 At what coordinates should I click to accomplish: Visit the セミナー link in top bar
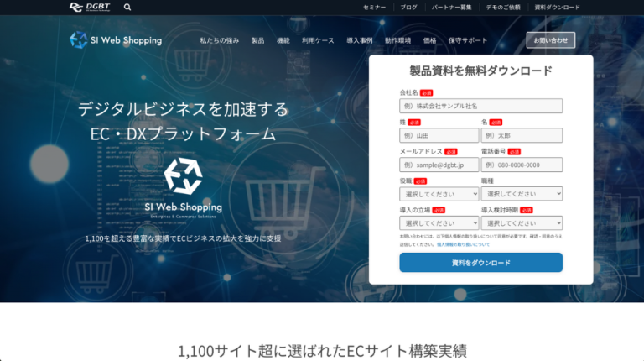coord(375,7)
